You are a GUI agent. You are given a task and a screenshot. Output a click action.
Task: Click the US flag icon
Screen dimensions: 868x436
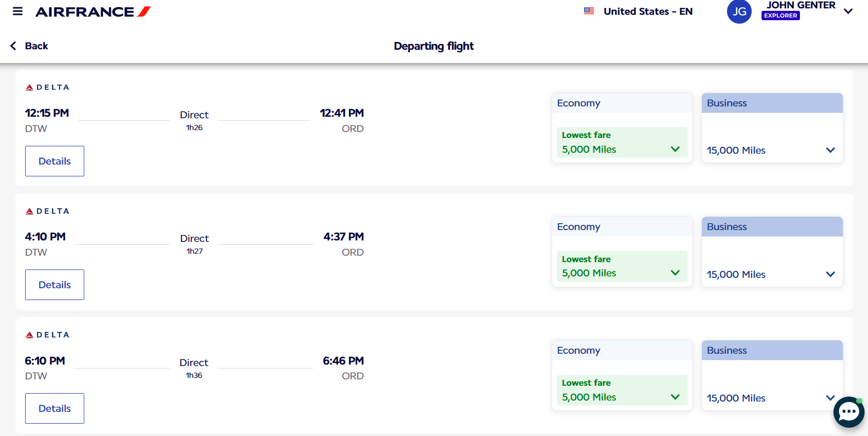pyautogui.click(x=589, y=11)
